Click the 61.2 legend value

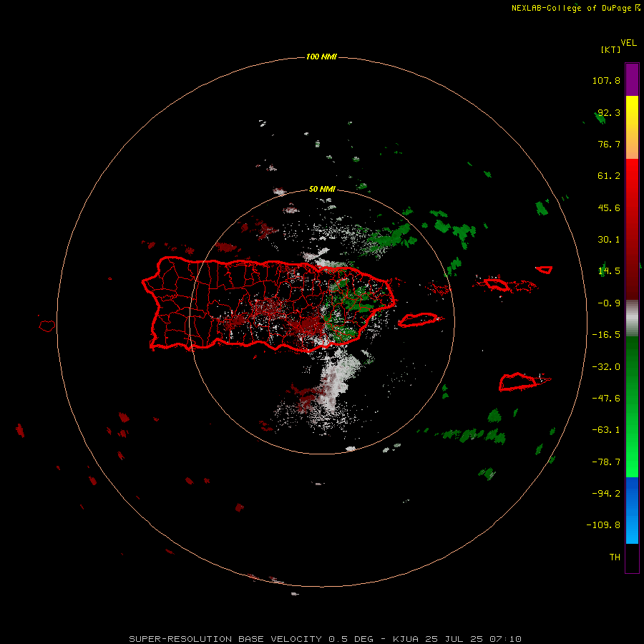pyautogui.click(x=609, y=176)
